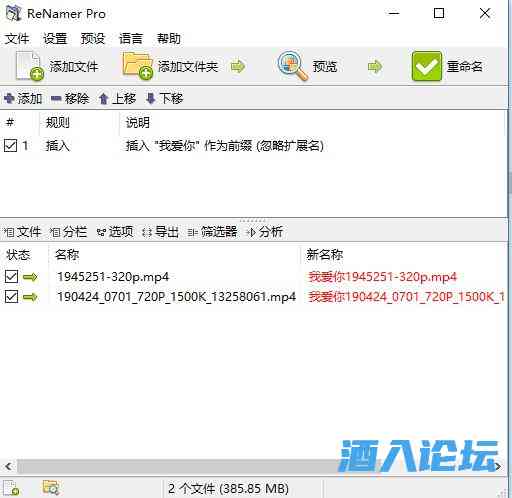Click the status bar document icon
The width and height of the screenshot is (512, 498).
coord(12,488)
